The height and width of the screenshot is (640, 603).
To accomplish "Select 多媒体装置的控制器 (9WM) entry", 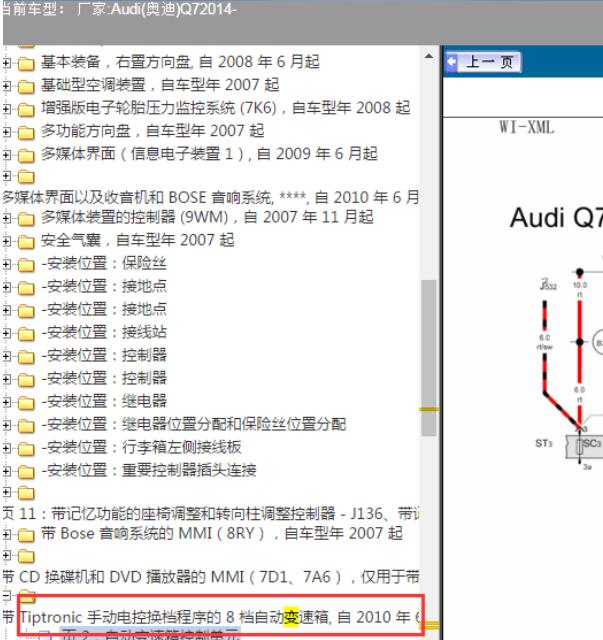I will pyautogui.click(x=207, y=217).
